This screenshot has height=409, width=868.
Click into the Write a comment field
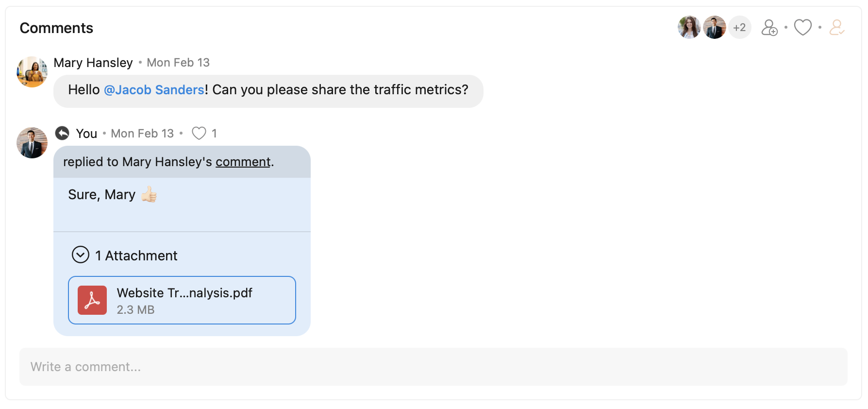click(x=433, y=367)
